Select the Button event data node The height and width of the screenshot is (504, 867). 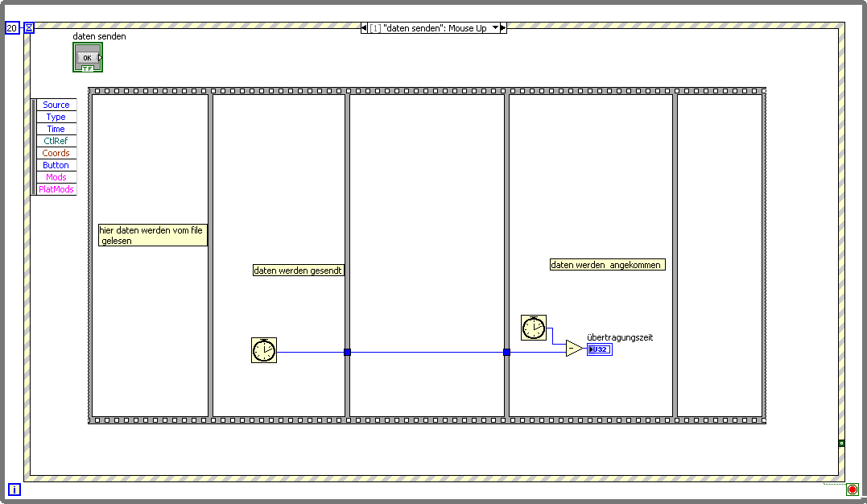(56, 165)
